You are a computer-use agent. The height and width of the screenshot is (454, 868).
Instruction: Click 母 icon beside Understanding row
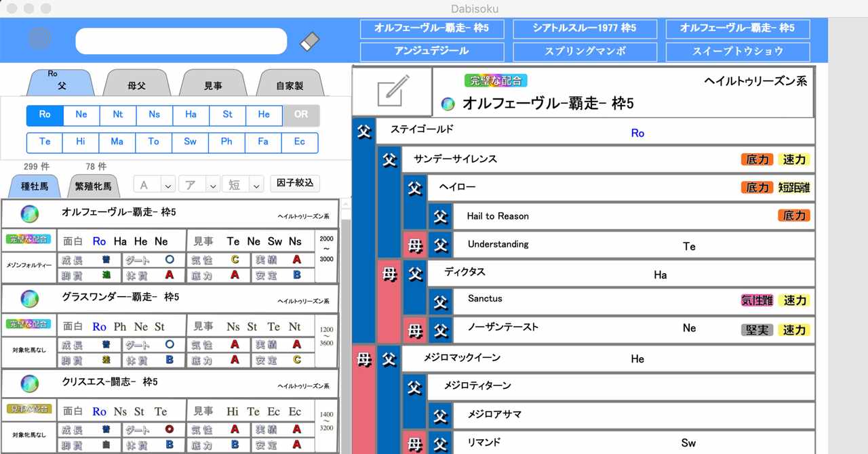point(415,245)
